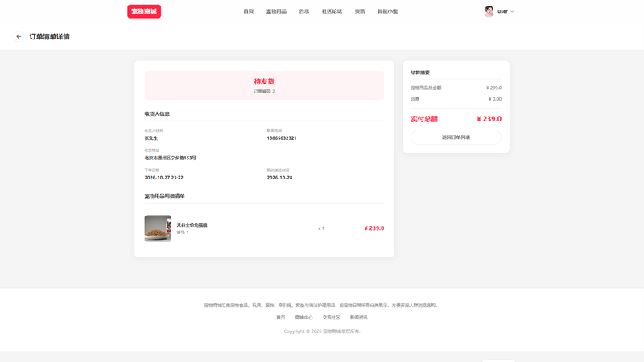Screen dimensions: 644x362
Task: Click the order date 2026-10-27 23:22
Action: 164,178
